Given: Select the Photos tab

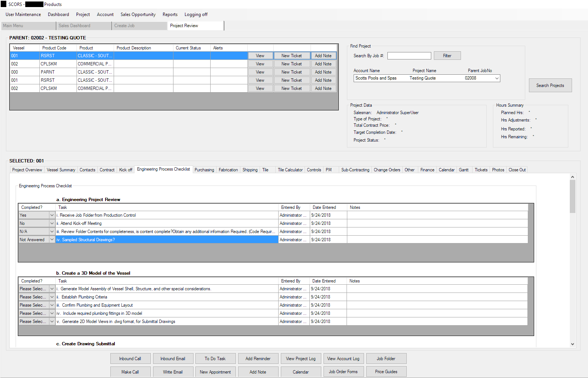Looking at the screenshot, I should (498, 170).
